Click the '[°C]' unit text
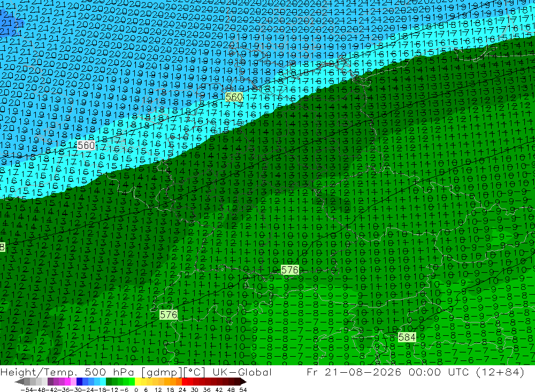Viewport: 535px width, 392px height. point(195,372)
